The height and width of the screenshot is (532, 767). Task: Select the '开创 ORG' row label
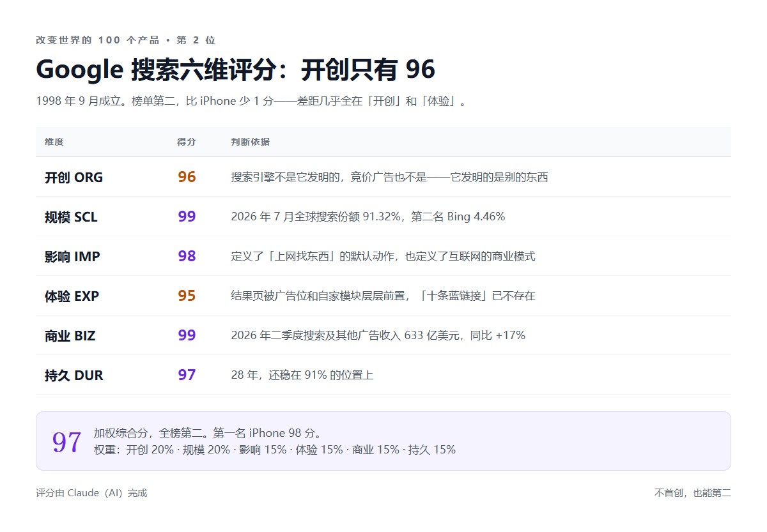74,178
